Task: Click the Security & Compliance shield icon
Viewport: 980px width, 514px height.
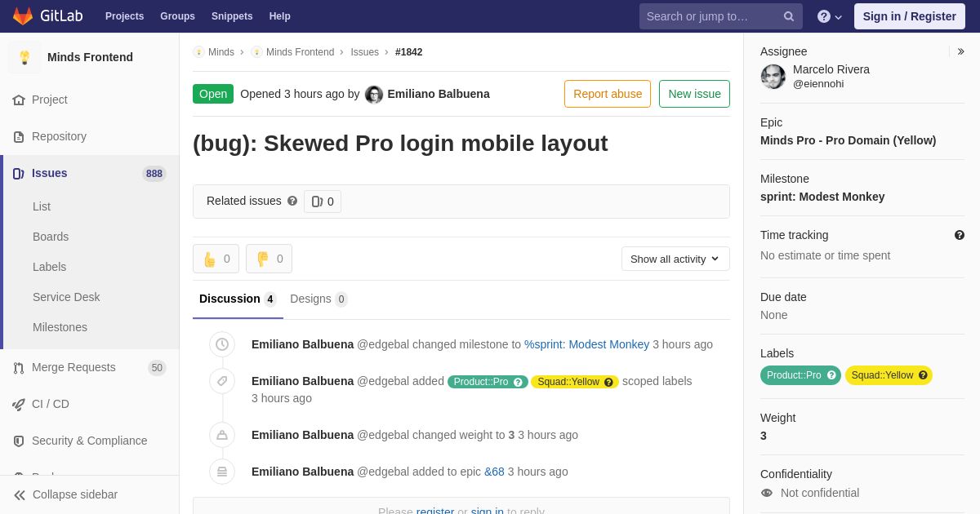Action: point(19,441)
